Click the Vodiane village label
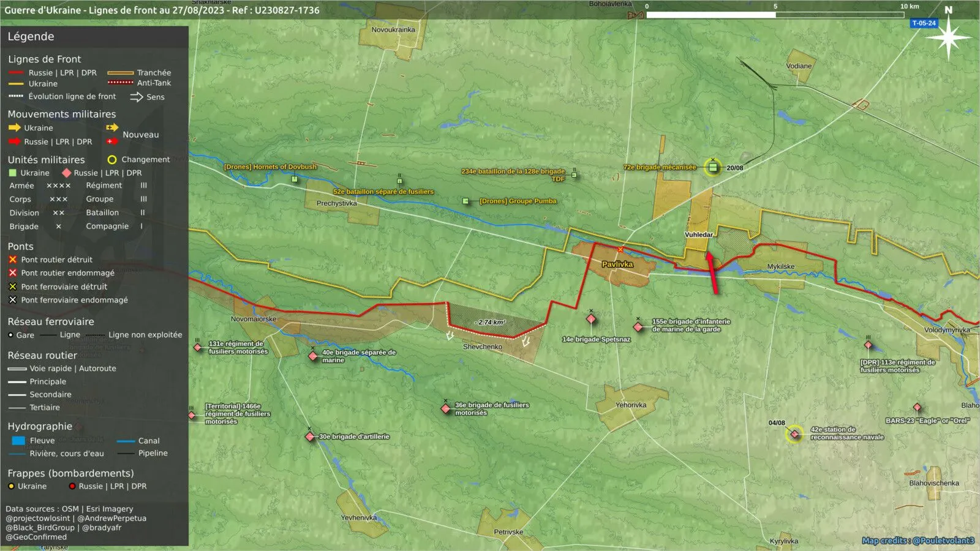The image size is (980, 551). coord(799,66)
